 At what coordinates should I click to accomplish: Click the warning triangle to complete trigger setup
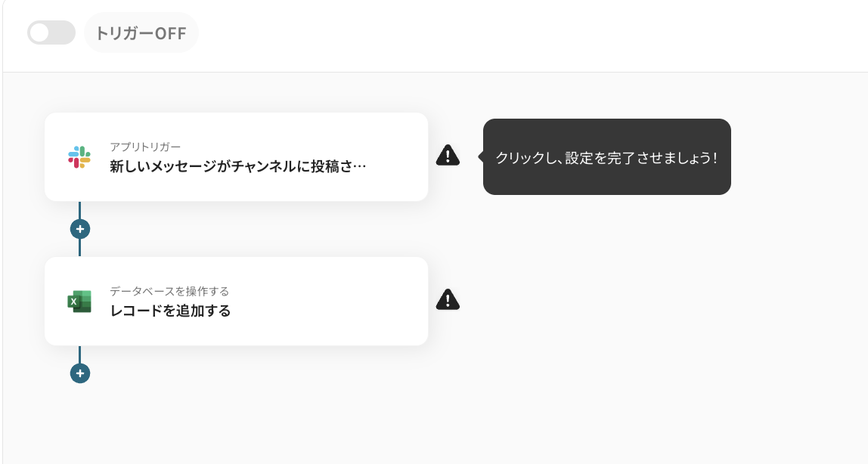tap(448, 155)
